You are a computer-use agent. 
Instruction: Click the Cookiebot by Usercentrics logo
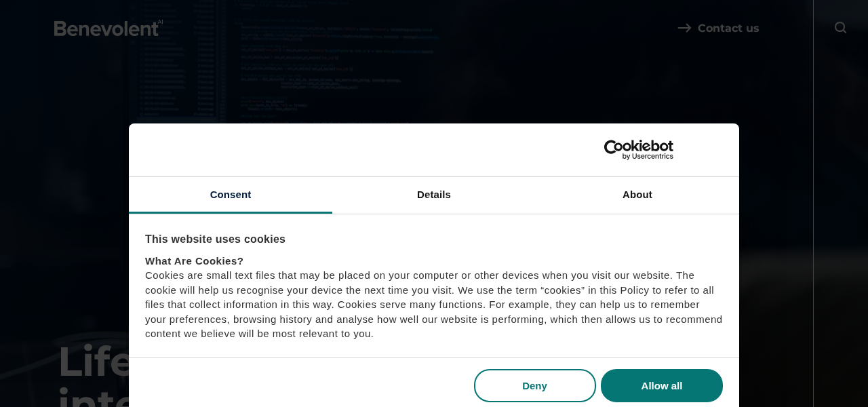pyautogui.click(x=638, y=149)
